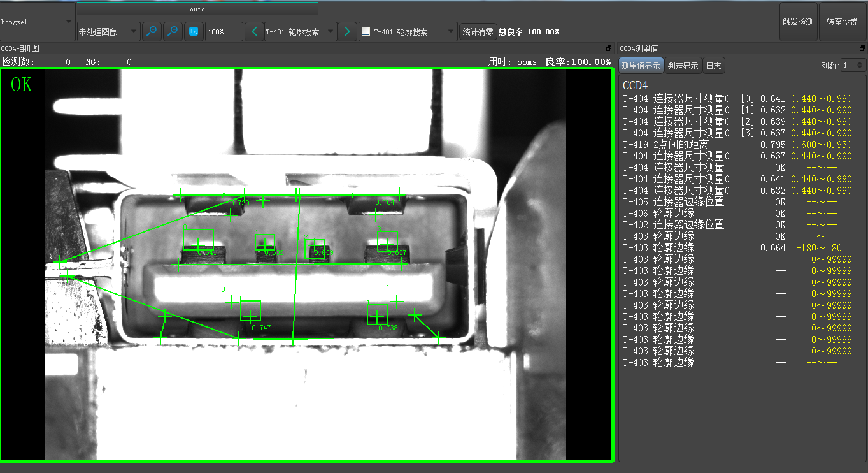The height and width of the screenshot is (473, 868).
Task: Float the CCD4测量值 panel
Action: tap(862, 48)
